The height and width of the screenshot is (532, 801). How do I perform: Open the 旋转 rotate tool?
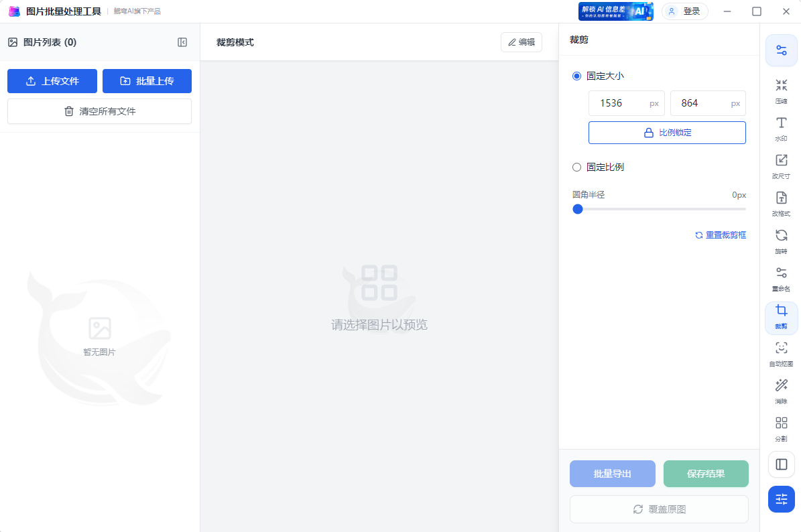[x=781, y=241]
